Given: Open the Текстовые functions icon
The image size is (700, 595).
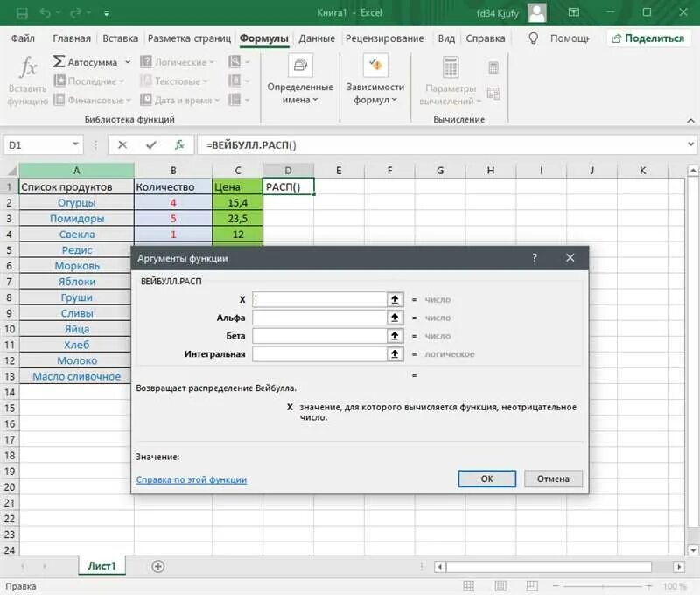Looking at the screenshot, I should [x=146, y=80].
